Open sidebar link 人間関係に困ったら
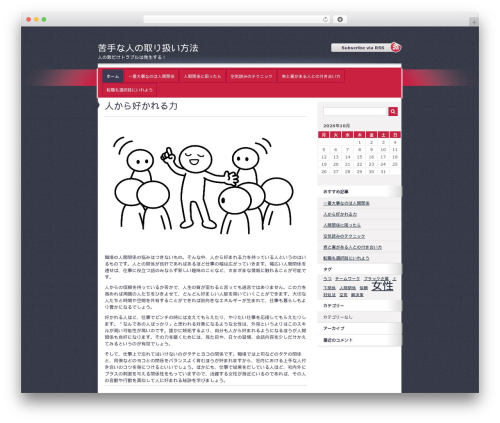 click(x=342, y=225)
